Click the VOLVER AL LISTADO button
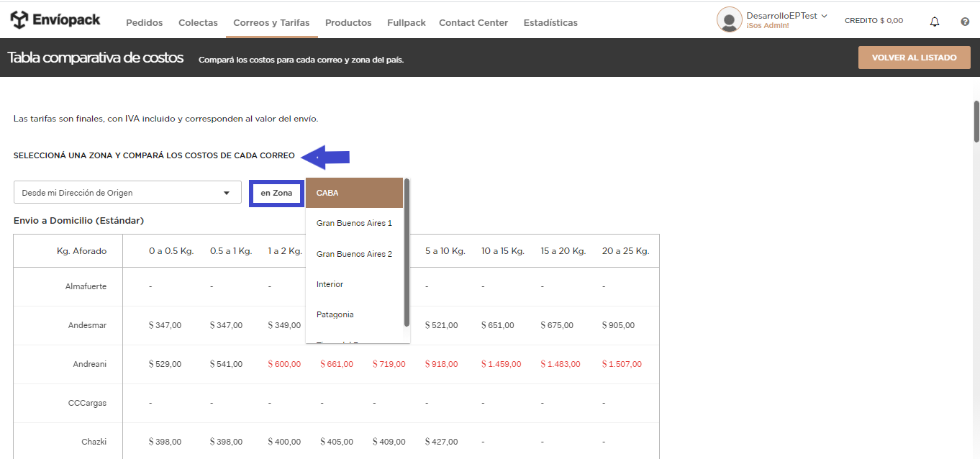The image size is (980, 459). click(x=914, y=58)
